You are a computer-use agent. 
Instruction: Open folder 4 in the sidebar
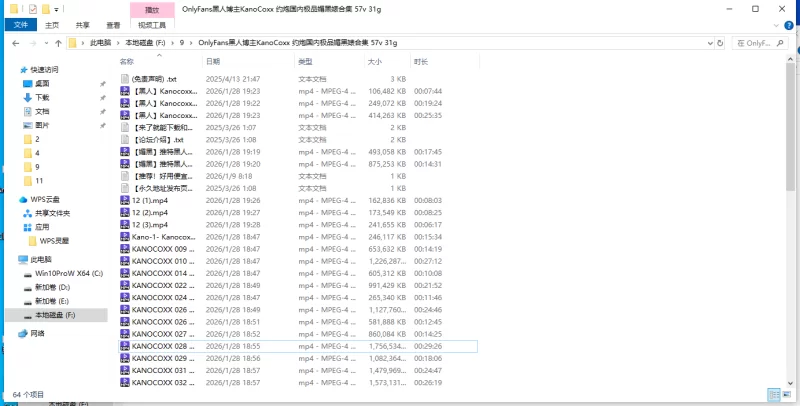tap(37, 153)
